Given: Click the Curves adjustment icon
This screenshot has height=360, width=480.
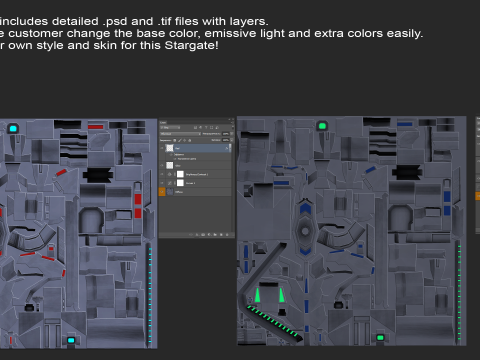Looking at the screenshot, I should coord(169,183).
